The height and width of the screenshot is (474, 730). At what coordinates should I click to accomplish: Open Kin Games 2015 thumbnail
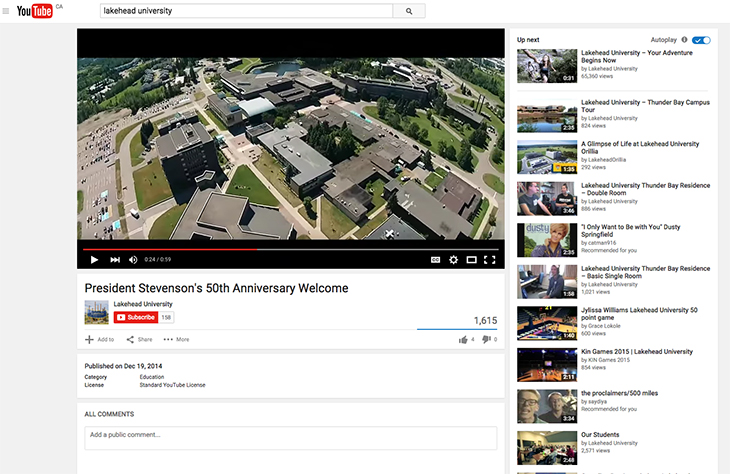(547, 365)
